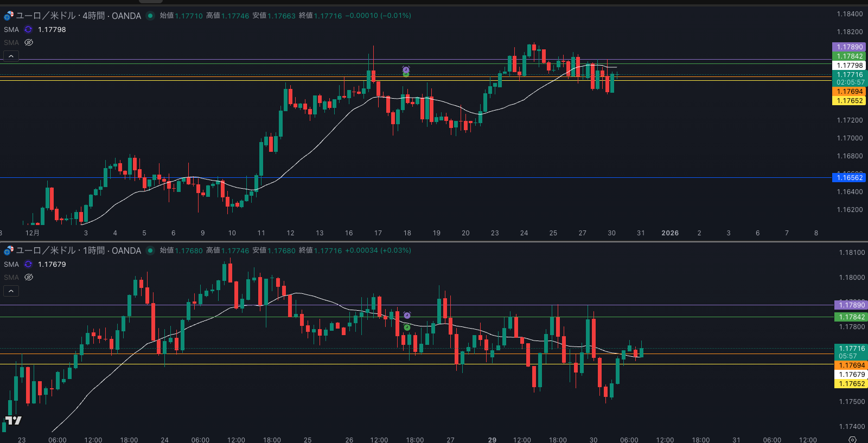The height and width of the screenshot is (443, 868).
Task: Open chart settings gear at the bottom right
Action: pos(852,439)
